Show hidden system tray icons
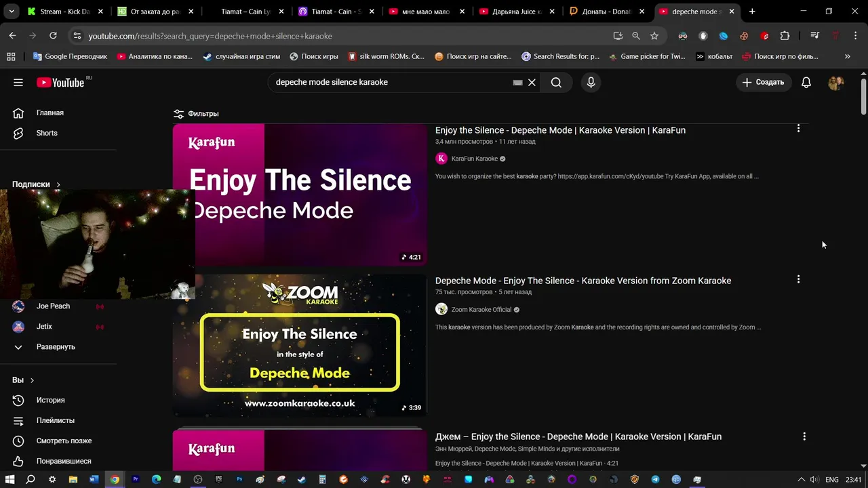 point(802,479)
